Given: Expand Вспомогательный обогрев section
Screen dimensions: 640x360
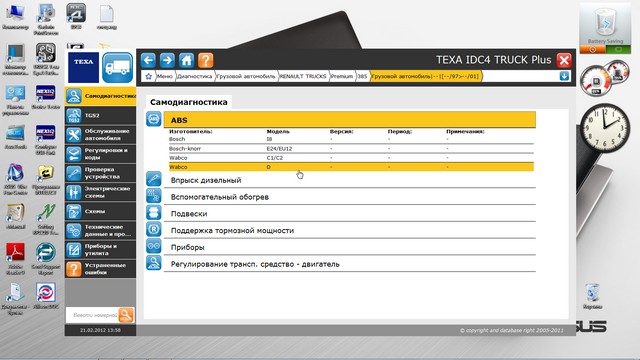Looking at the screenshot, I should [x=349, y=197].
